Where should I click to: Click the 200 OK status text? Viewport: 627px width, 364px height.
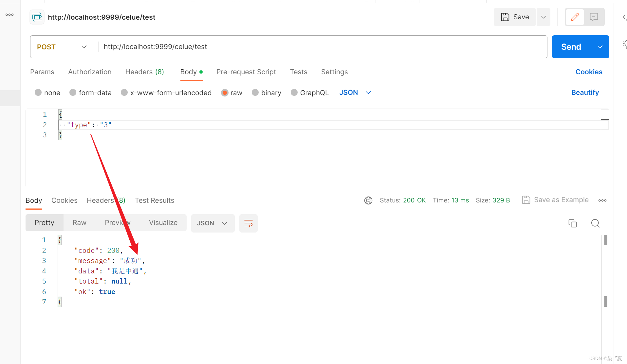click(415, 200)
